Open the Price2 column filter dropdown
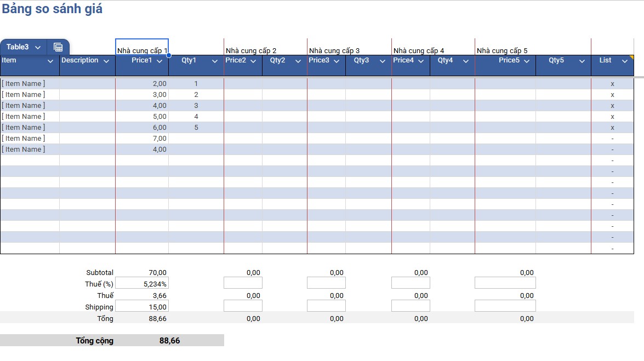The height and width of the screenshot is (361, 644). [253, 61]
